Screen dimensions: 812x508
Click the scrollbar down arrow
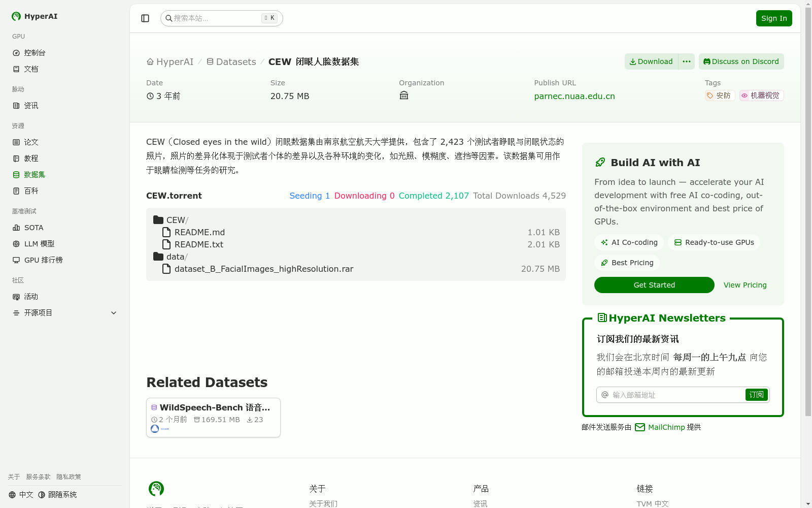808,504
